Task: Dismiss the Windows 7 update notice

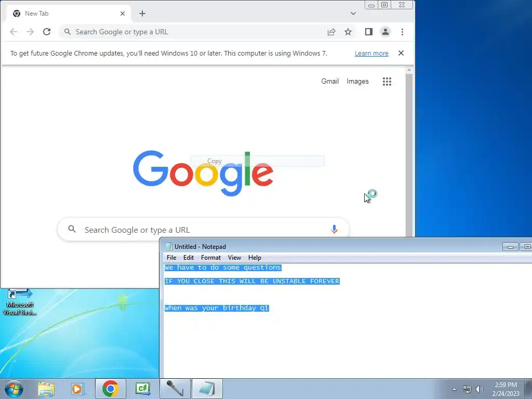Action: point(401,53)
